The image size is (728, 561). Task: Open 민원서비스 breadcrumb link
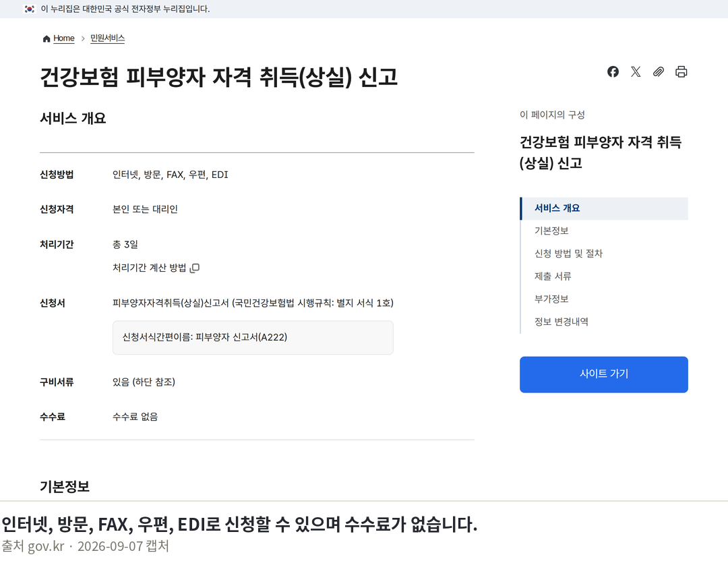pos(107,38)
